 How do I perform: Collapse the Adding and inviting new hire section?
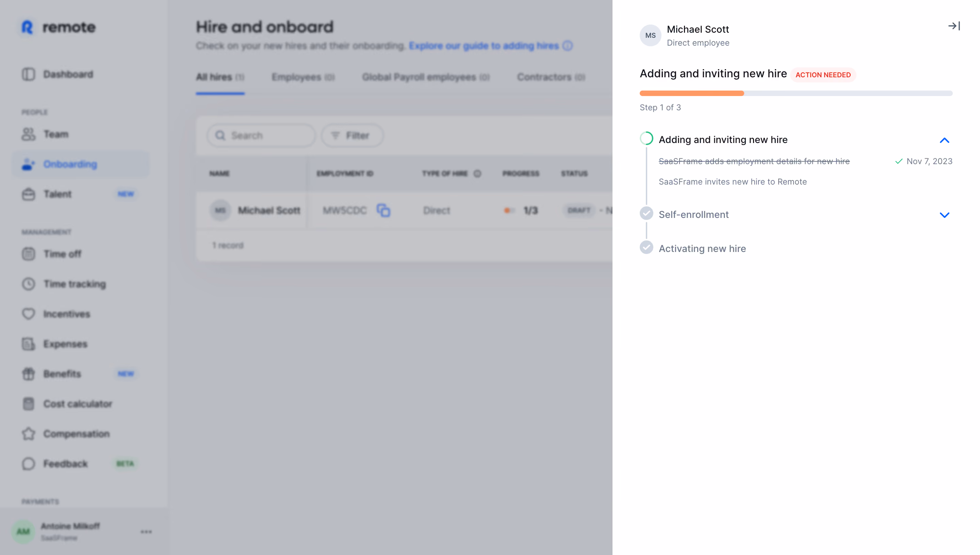pyautogui.click(x=944, y=140)
